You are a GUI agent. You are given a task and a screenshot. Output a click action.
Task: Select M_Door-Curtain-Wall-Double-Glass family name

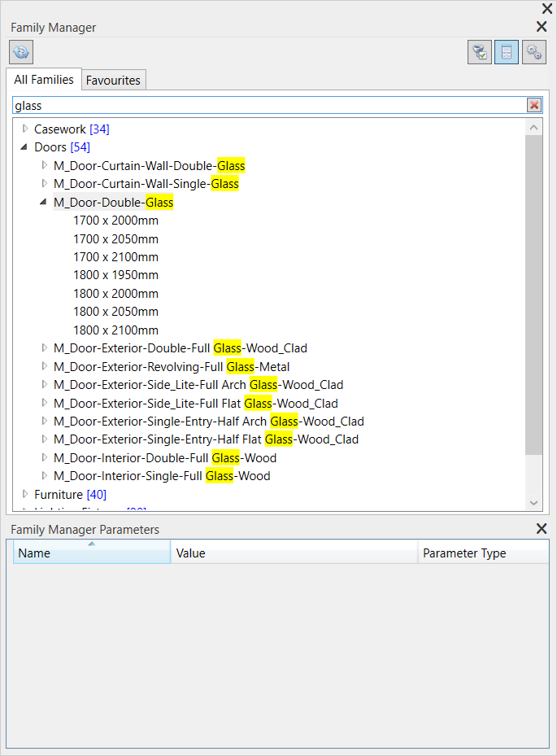150,166
